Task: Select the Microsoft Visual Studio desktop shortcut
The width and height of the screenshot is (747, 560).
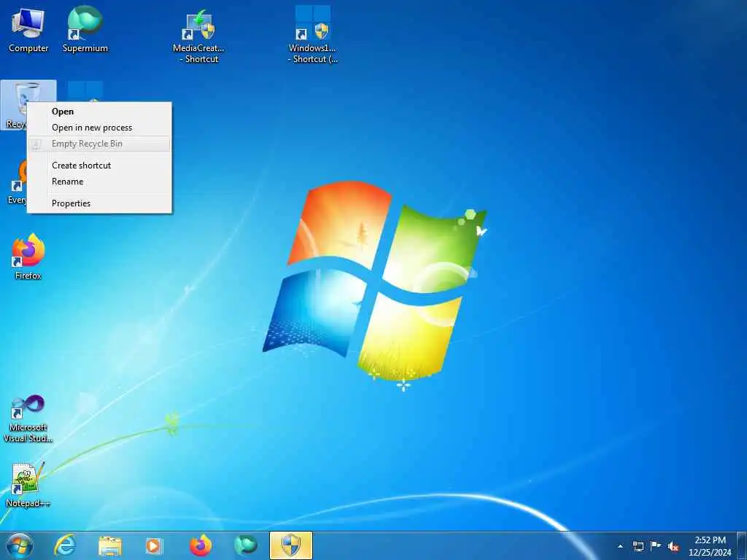Action: point(28,419)
